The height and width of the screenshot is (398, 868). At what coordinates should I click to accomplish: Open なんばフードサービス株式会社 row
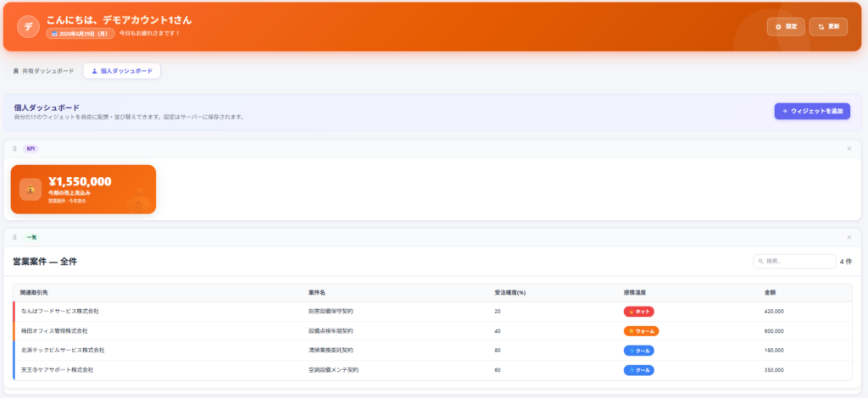[432, 312]
